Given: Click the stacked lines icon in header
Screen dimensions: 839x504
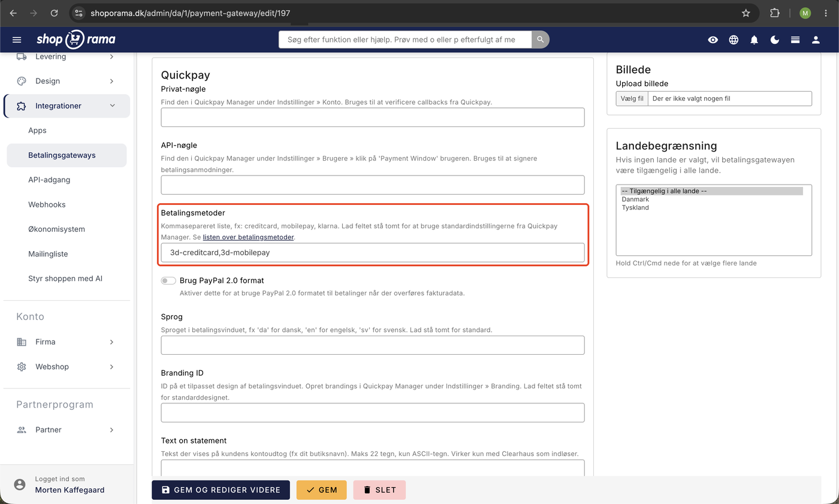Looking at the screenshot, I should coord(795,40).
